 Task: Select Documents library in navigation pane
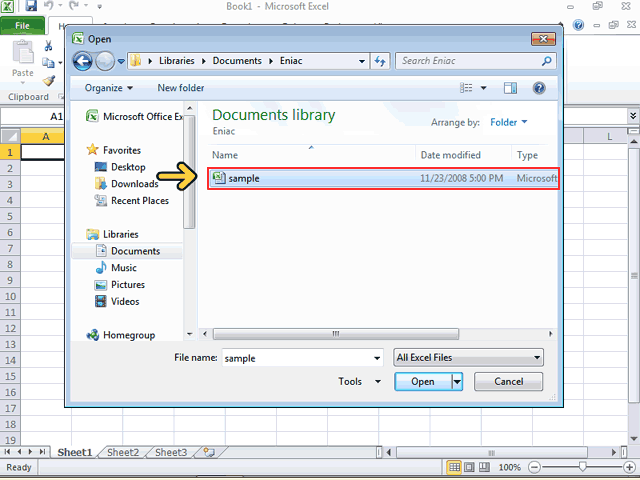click(127, 251)
